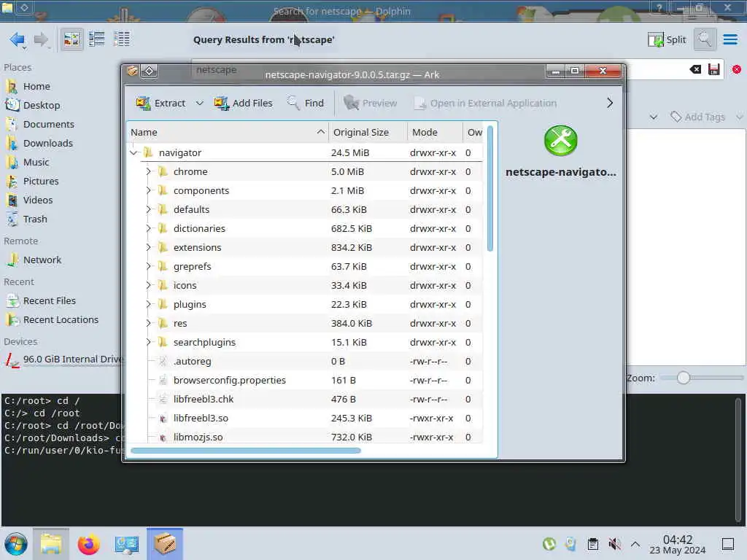Show more Ark toolbar items chevron
The width and height of the screenshot is (747, 560).
click(610, 103)
